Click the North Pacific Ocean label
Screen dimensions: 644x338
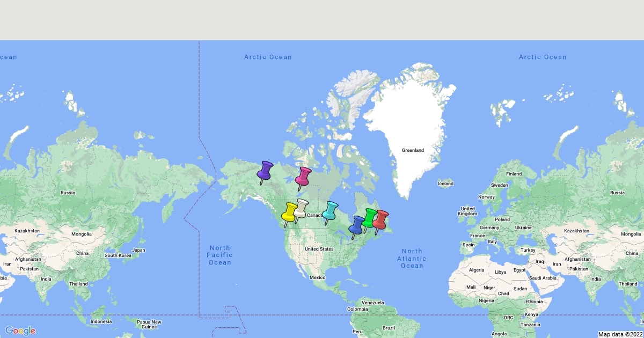pos(220,255)
